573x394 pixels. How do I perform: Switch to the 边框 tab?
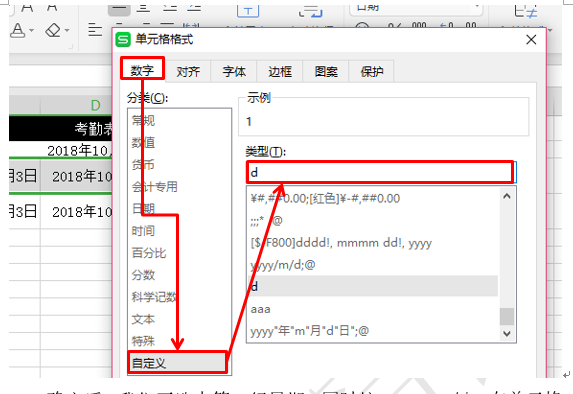coord(280,71)
